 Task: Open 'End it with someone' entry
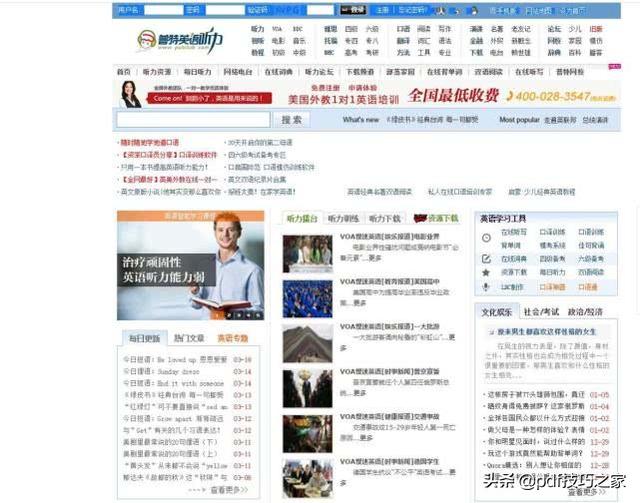coord(173,383)
